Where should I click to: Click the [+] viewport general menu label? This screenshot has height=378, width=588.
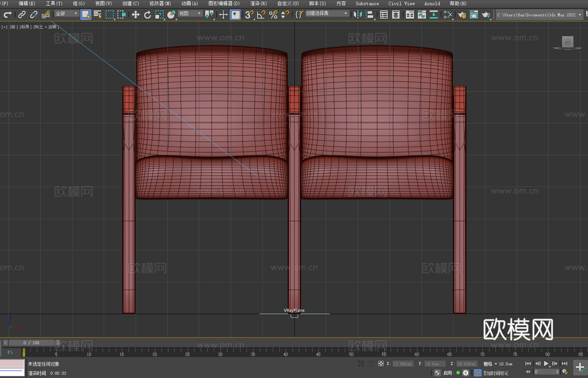[x=4, y=27]
